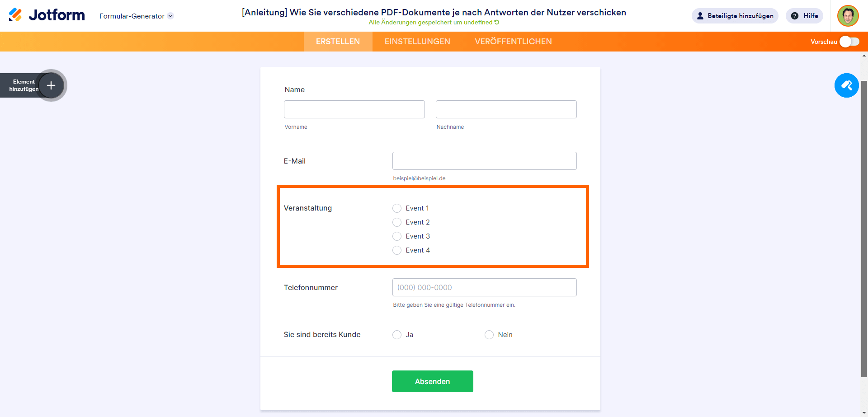
Task: Click the colored Jotform squares emblem
Action: 15,14
